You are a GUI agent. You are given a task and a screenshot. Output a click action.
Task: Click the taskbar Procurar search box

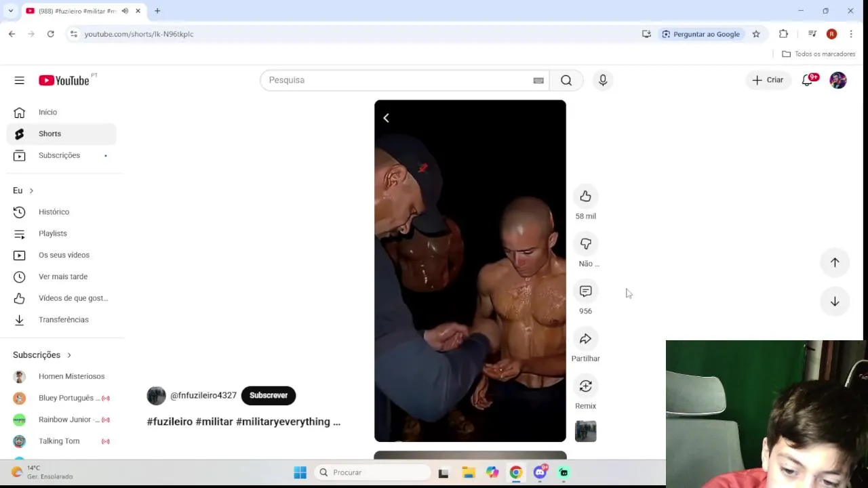coord(372,472)
